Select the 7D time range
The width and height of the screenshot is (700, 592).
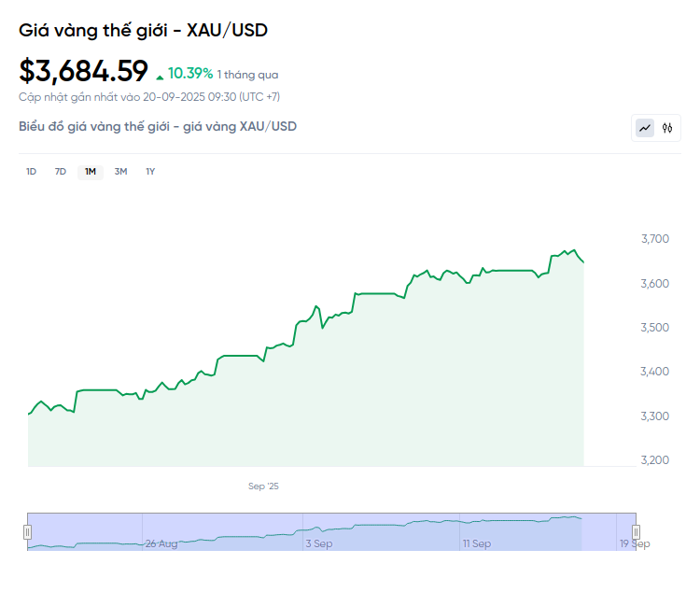point(61,171)
